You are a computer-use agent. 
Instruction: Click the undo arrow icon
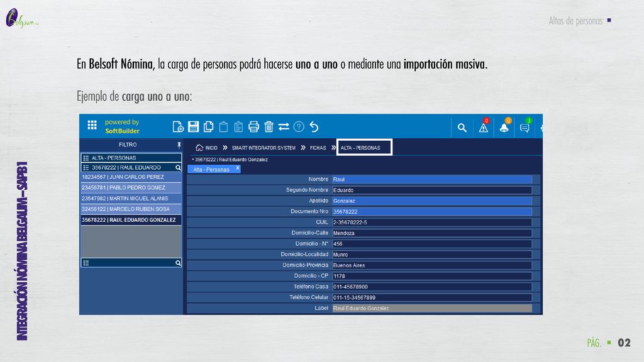(x=314, y=127)
